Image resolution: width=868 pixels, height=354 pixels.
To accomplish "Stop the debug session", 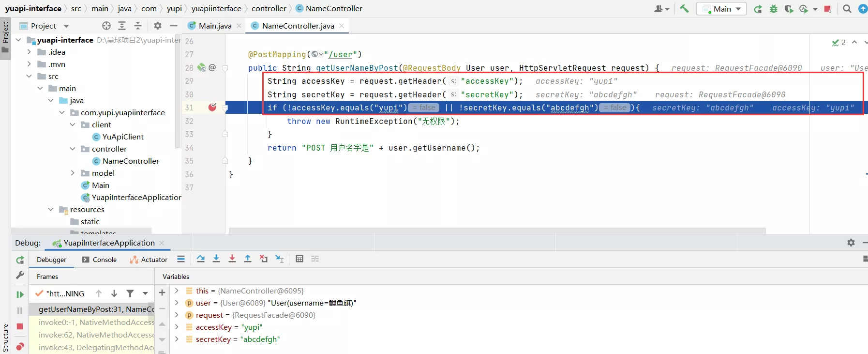I will (20, 326).
